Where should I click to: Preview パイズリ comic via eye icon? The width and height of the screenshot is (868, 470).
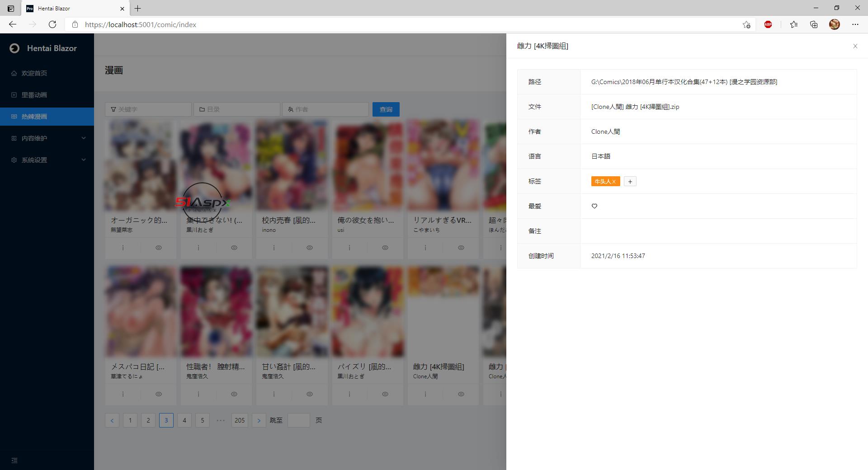(x=385, y=394)
